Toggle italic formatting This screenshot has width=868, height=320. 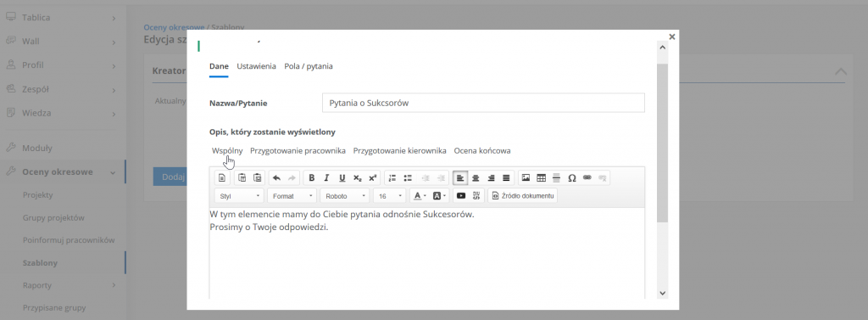326,178
